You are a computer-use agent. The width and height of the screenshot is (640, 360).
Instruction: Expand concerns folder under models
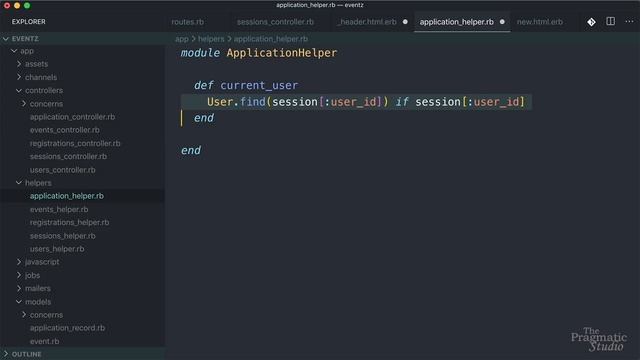coord(24,315)
